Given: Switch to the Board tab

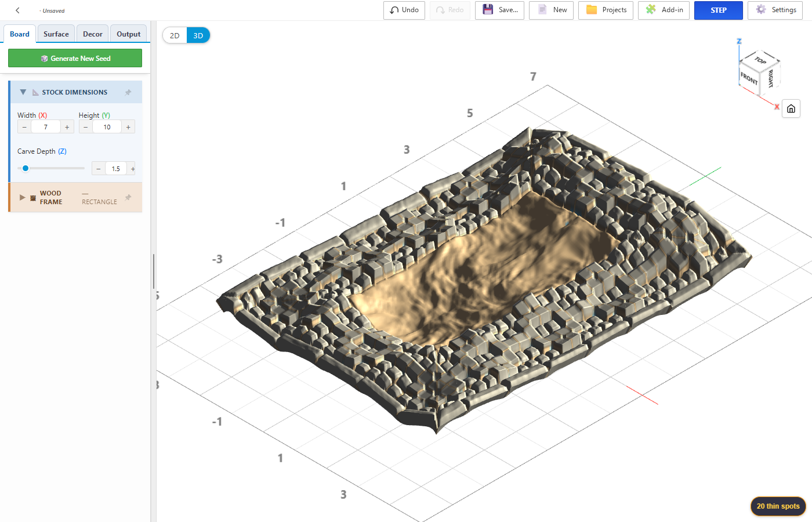Looking at the screenshot, I should tap(20, 34).
